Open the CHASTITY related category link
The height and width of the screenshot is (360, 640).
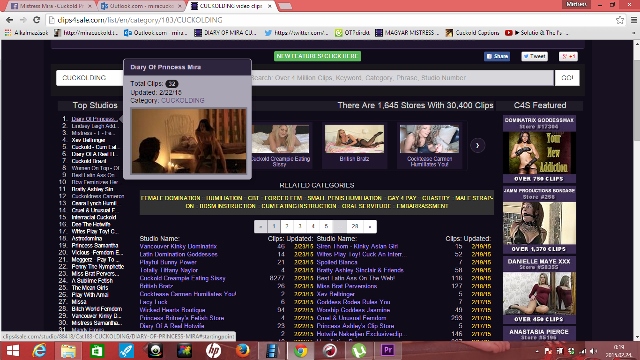pos(436,198)
